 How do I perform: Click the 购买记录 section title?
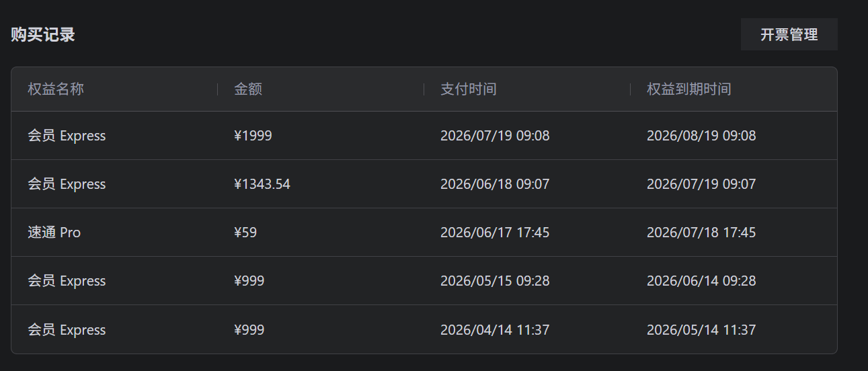coord(43,34)
